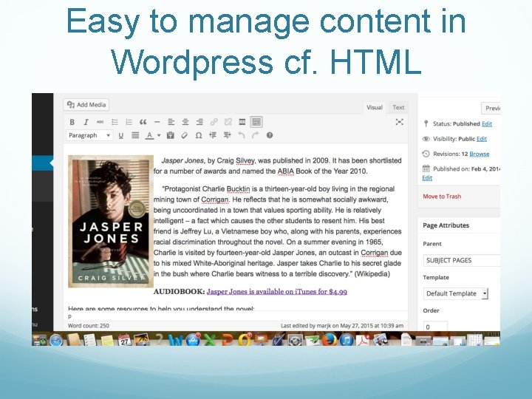
Task: Browse the 12 revisions
Action: point(479,154)
